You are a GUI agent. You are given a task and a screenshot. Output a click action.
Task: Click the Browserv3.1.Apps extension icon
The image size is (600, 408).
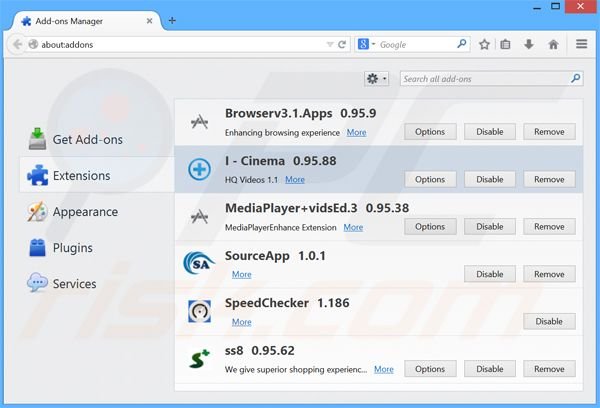coord(199,122)
